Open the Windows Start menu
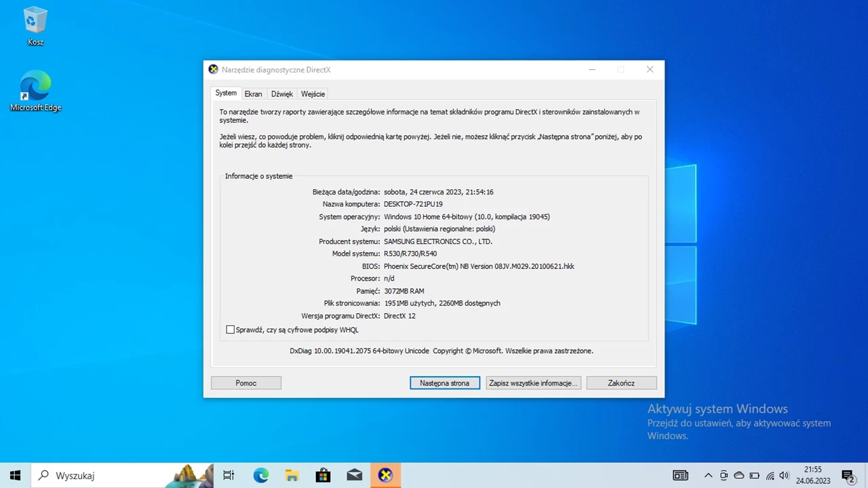 (15, 475)
